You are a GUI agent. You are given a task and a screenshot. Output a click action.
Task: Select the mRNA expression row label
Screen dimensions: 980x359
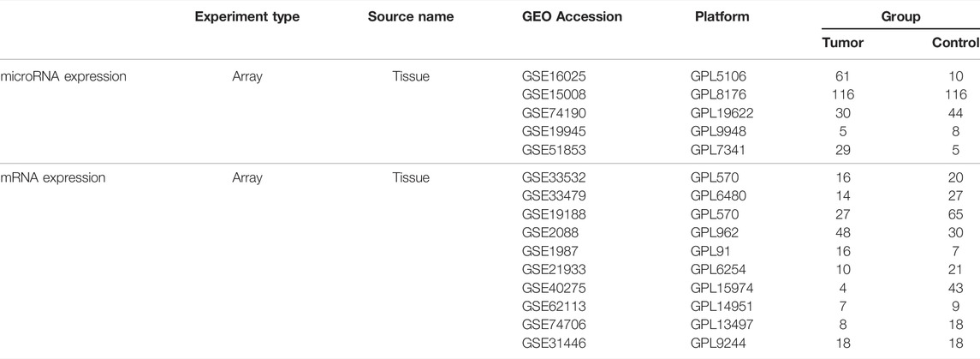[x=52, y=177]
